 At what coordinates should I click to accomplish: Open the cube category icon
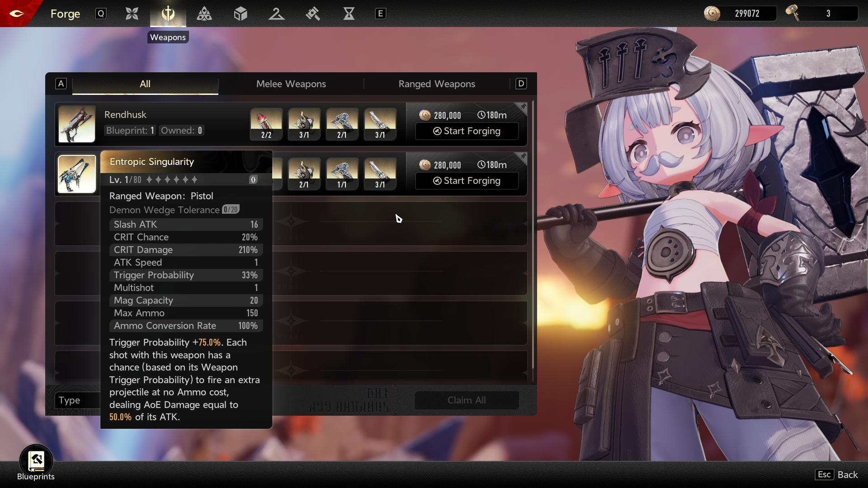(240, 14)
